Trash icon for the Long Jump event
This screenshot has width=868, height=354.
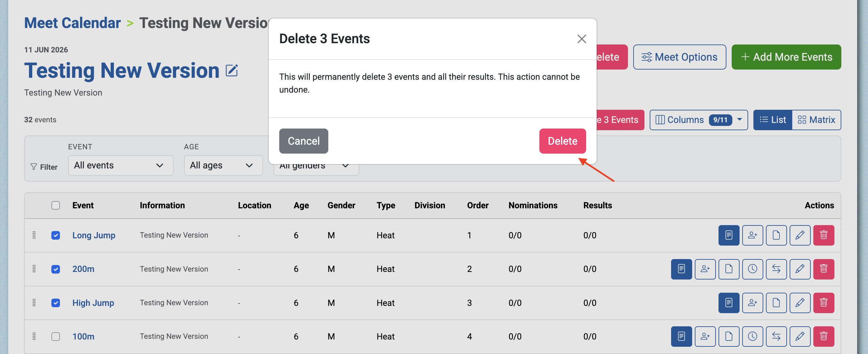point(824,235)
